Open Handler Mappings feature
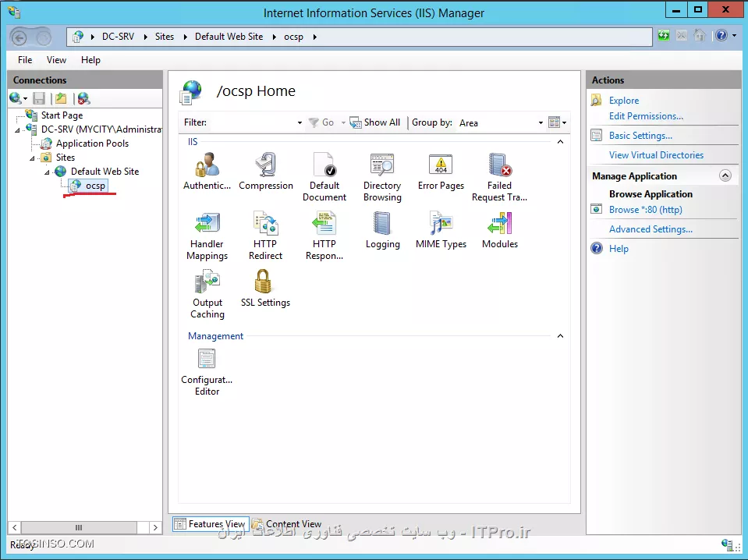 (207, 236)
